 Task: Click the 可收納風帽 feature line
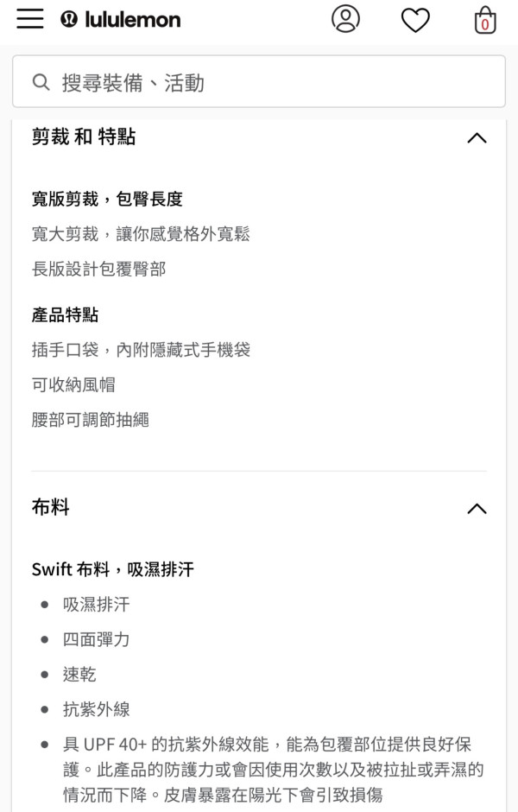click(x=73, y=384)
